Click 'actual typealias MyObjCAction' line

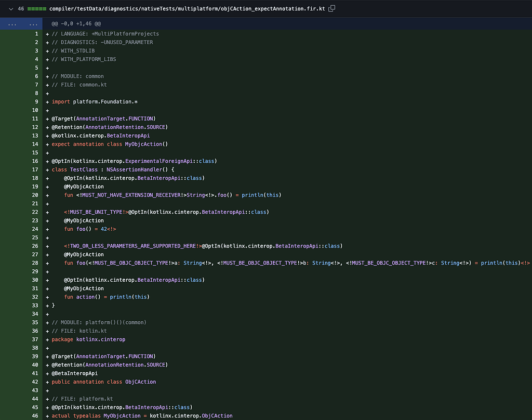[142, 416]
